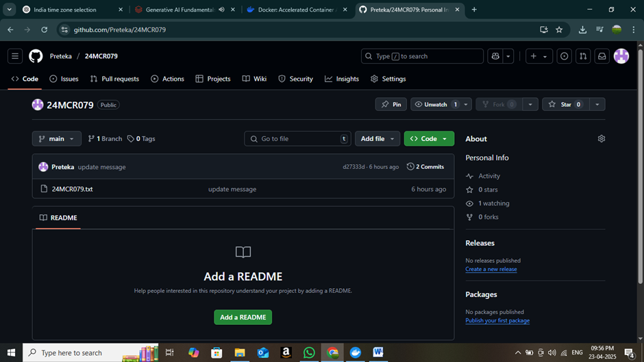This screenshot has height=362, width=644.
Task: Open the Chrome three-dot menu
Action: coord(633,29)
